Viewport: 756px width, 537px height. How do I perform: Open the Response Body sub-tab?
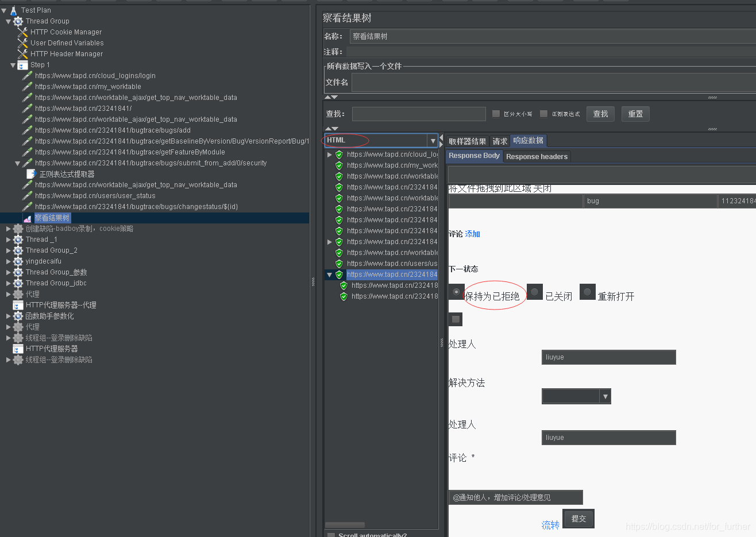click(x=475, y=156)
